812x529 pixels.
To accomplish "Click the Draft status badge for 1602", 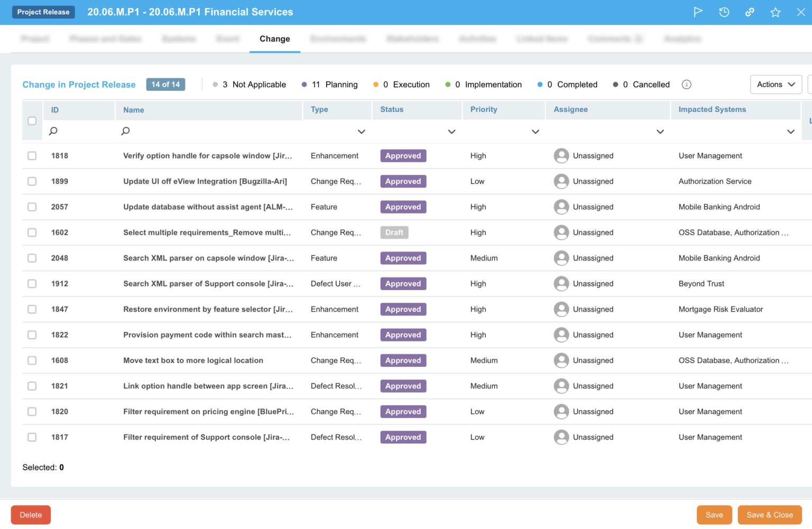I will [x=394, y=233].
